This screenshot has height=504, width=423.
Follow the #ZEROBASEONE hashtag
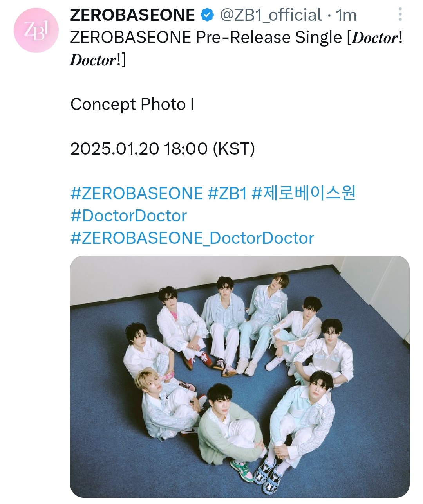tap(136, 193)
